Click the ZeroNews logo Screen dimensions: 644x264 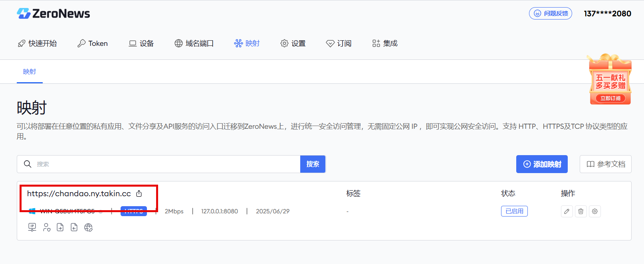coord(53,14)
